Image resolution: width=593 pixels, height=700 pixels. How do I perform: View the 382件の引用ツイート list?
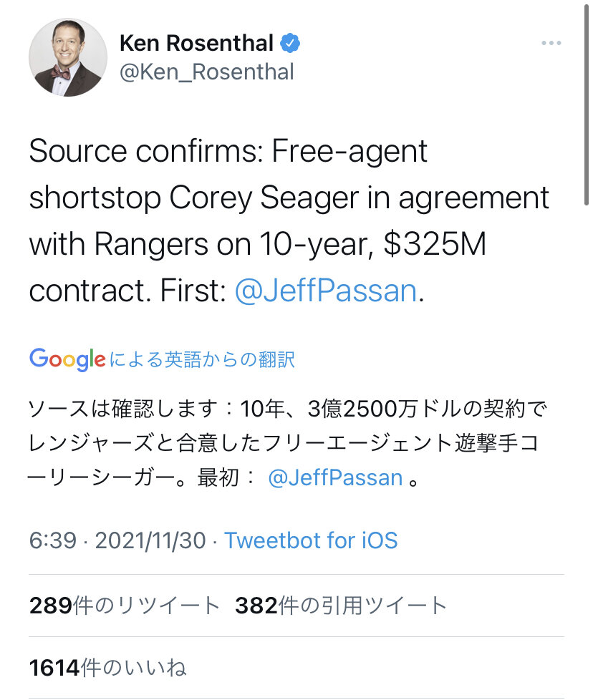[341, 606]
